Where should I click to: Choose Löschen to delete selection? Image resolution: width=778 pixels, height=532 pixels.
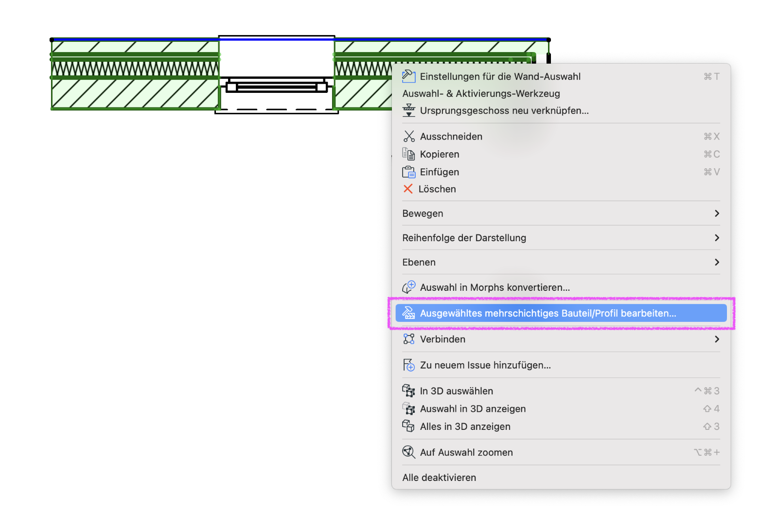(561, 189)
